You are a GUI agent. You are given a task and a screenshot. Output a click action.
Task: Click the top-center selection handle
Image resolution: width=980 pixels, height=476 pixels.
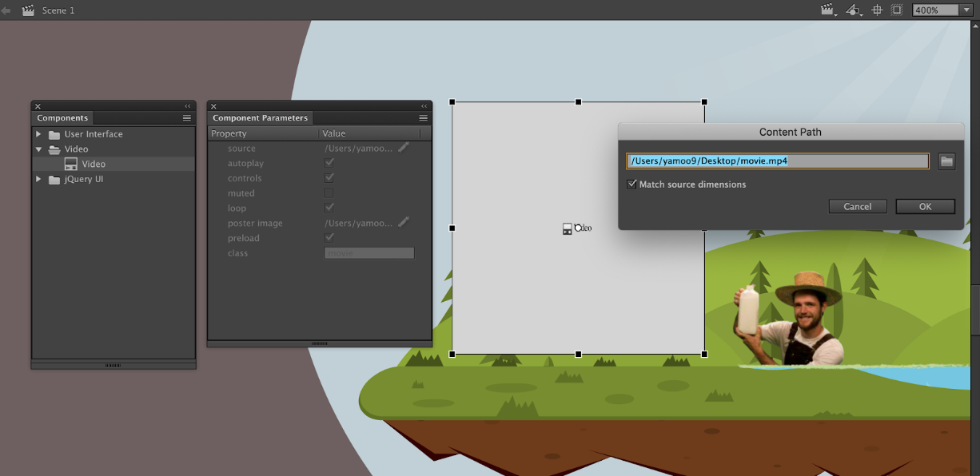[x=579, y=102]
